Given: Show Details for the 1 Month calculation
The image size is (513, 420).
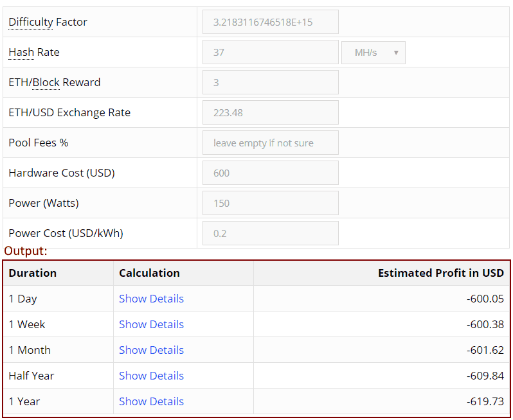Looking at the screenshot, I should coord(151,350).
